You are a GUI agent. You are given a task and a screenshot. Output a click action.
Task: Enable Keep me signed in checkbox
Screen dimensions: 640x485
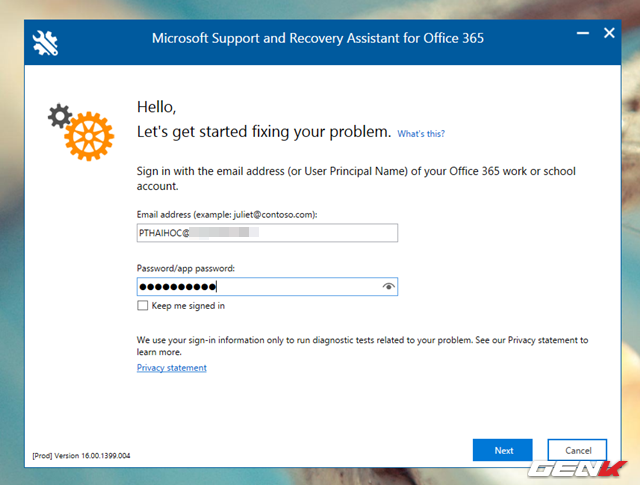click(x=142, y=305)
